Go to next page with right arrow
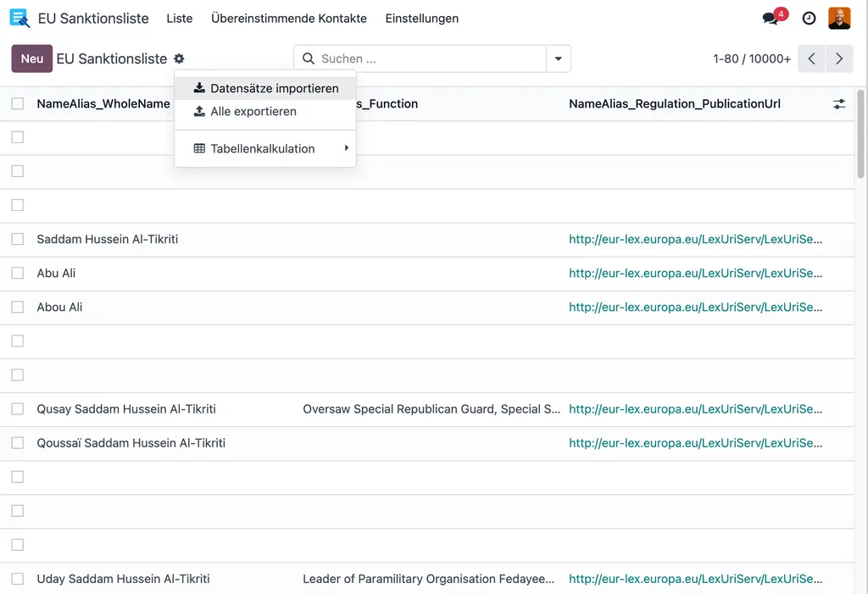 point(838,58)
